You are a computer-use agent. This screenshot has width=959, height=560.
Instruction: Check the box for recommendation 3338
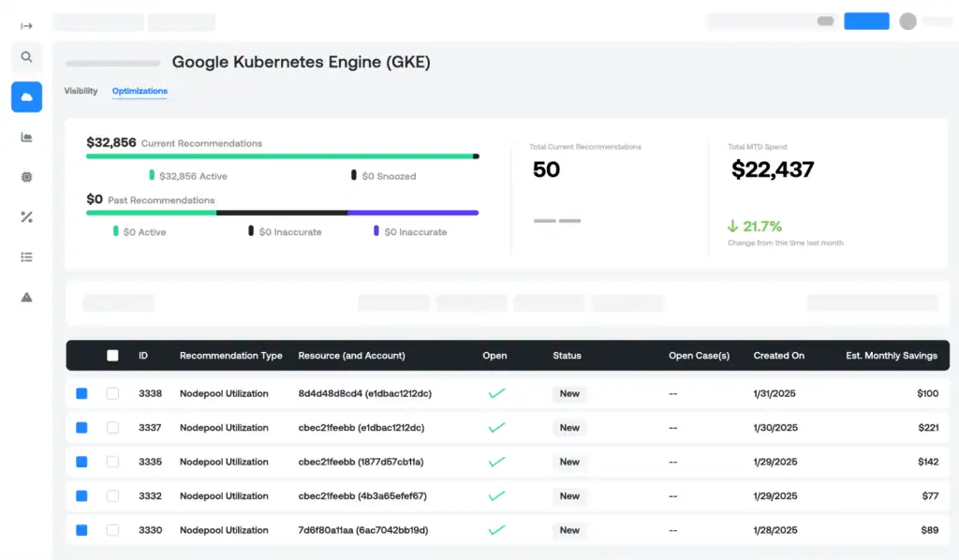click(x=112, y=393)
